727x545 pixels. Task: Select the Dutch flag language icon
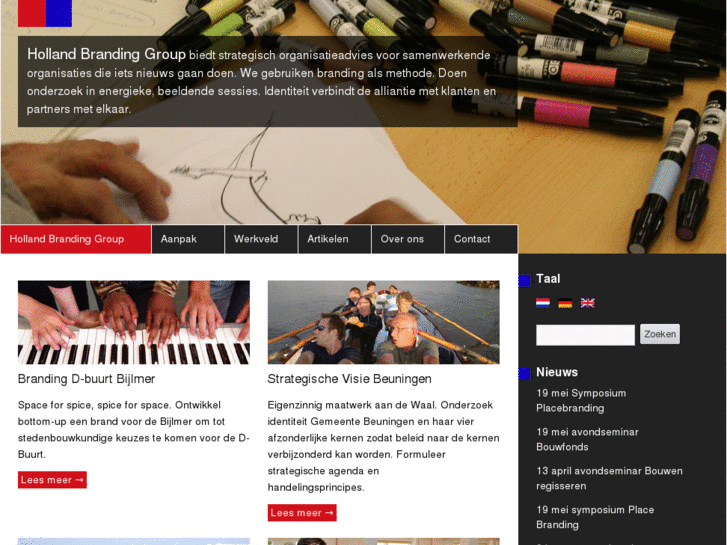542,303
